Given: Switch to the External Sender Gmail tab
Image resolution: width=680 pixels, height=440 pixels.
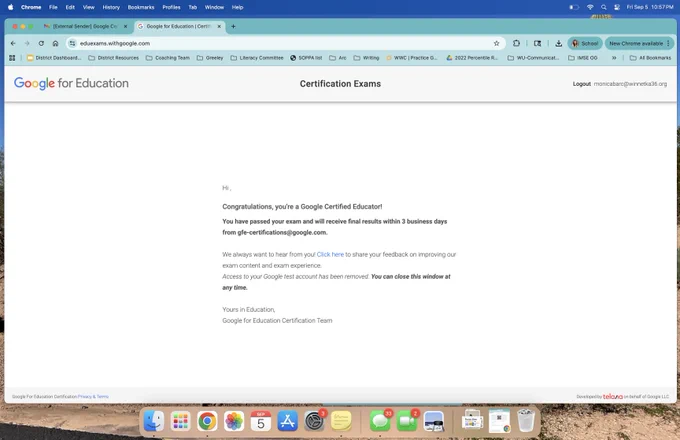Looking at the screenshot, I should click(x=85, y=26).
